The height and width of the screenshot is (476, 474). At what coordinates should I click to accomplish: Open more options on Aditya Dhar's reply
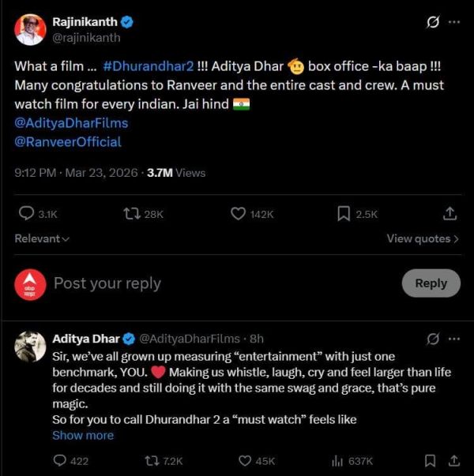tap(454, 339)
